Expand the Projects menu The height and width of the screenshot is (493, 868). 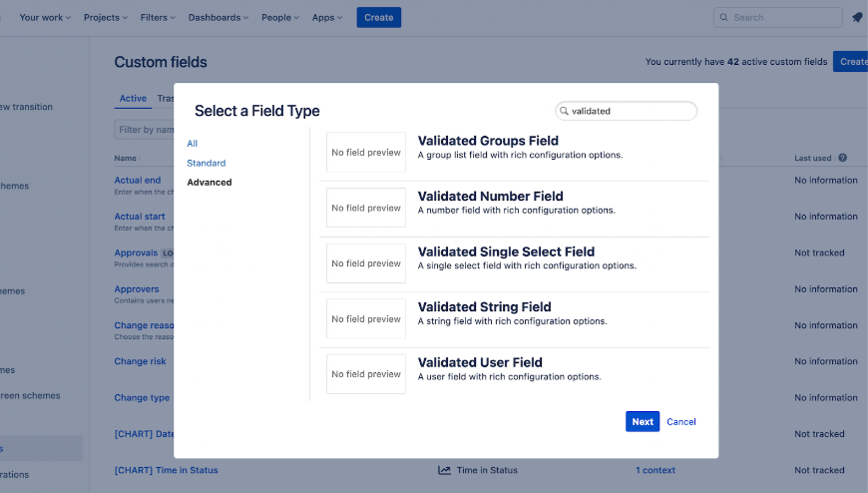pos(107,17)
